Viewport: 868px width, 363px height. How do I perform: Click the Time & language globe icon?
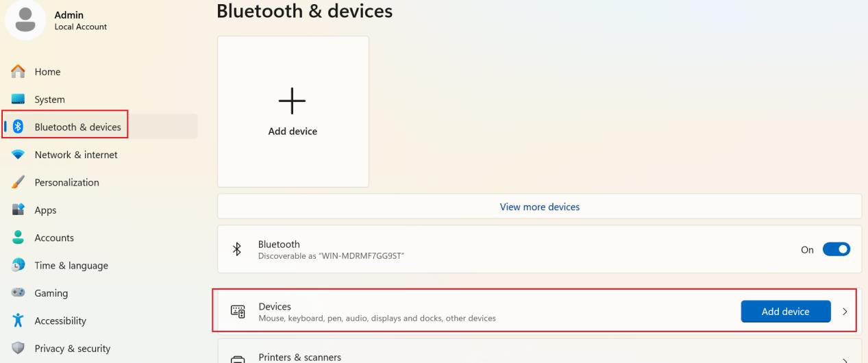point(18,265)
